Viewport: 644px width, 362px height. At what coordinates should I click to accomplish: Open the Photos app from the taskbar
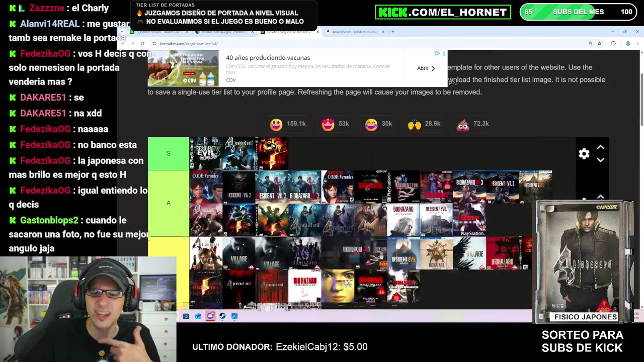click(x=234, y=316)
